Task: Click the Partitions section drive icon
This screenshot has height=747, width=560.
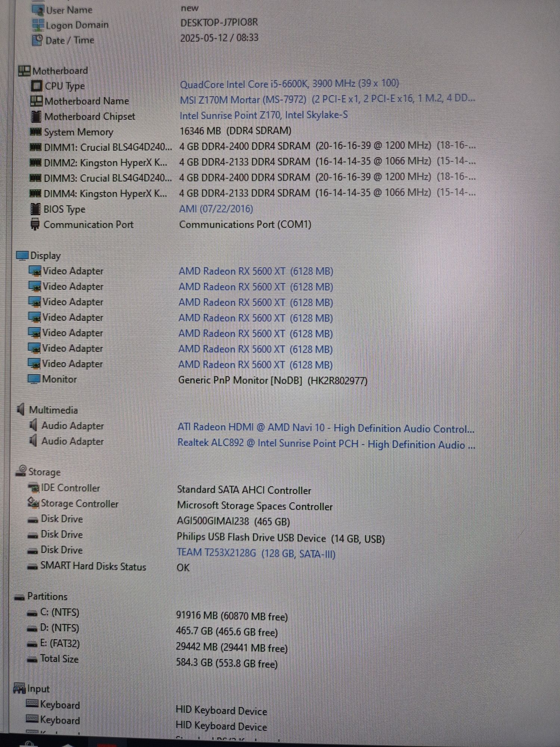Action: click(19, 597)
